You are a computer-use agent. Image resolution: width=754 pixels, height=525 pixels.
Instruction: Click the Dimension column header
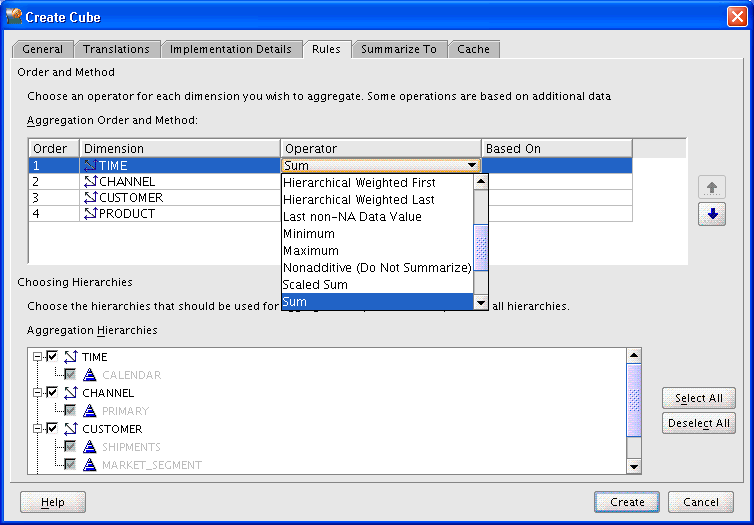tap(180, 149)
